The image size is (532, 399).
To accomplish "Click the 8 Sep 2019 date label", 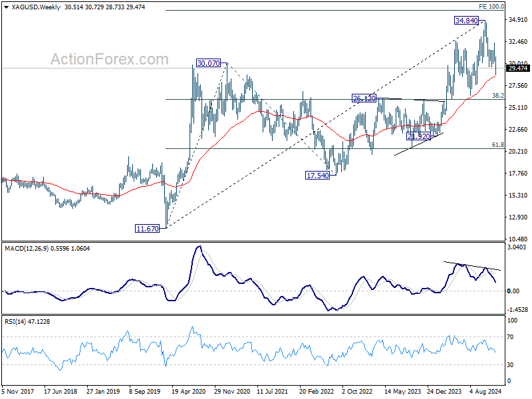I will [145, 392].
